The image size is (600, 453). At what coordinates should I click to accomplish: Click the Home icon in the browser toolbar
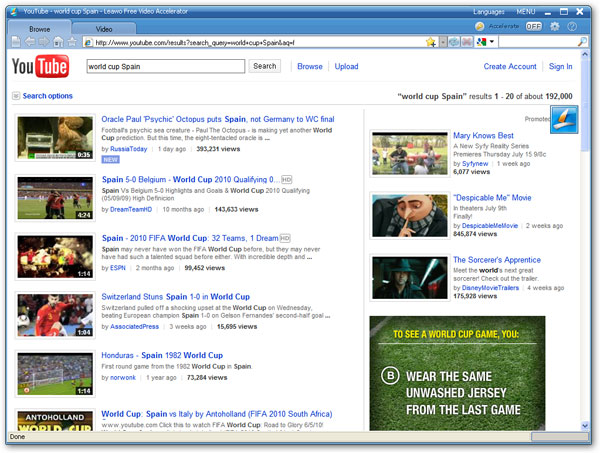coord(57,42)
